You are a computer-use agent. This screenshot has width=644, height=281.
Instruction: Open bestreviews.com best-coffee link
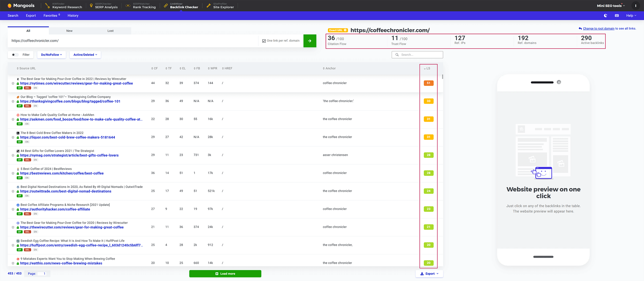tap(62, 173)
